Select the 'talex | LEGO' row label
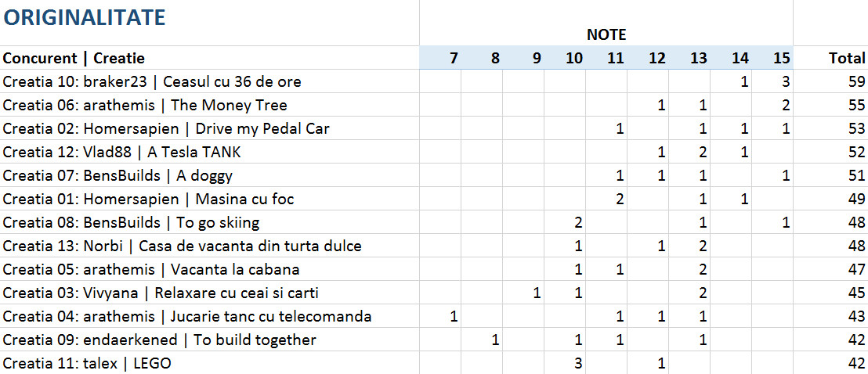 click(86, 363)
